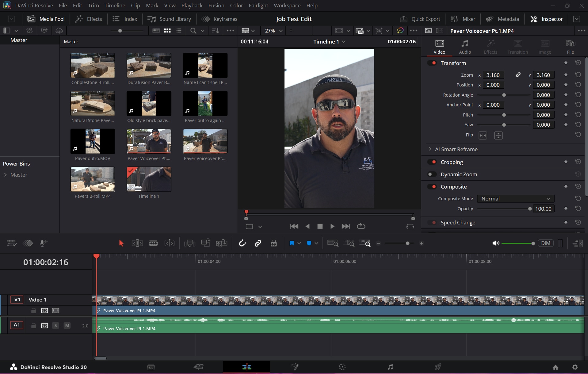
Task: Expand the AI Smart Reframe section
Action: point(430,149)
